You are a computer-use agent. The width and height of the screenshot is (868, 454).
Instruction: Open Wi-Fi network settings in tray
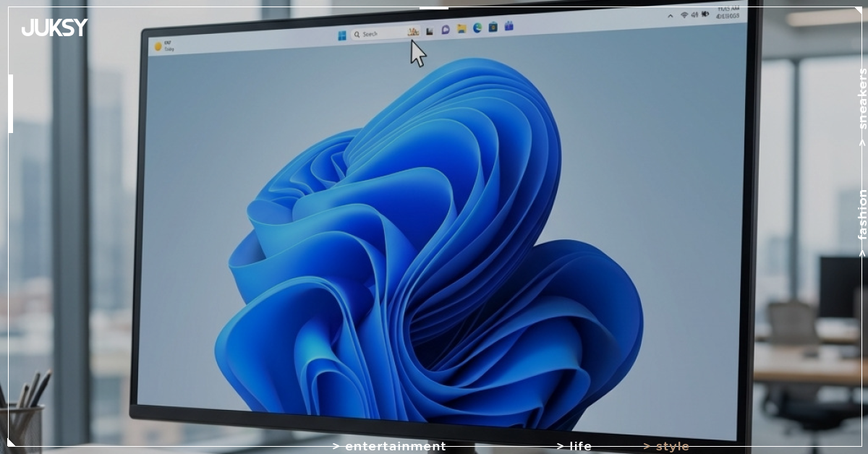pos(684,15)
